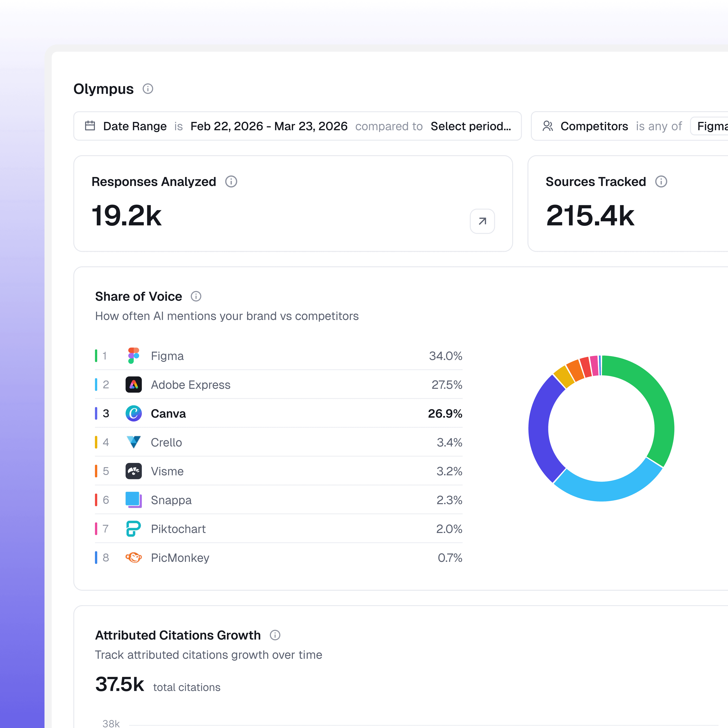Click the Figma logo icon

134,356
